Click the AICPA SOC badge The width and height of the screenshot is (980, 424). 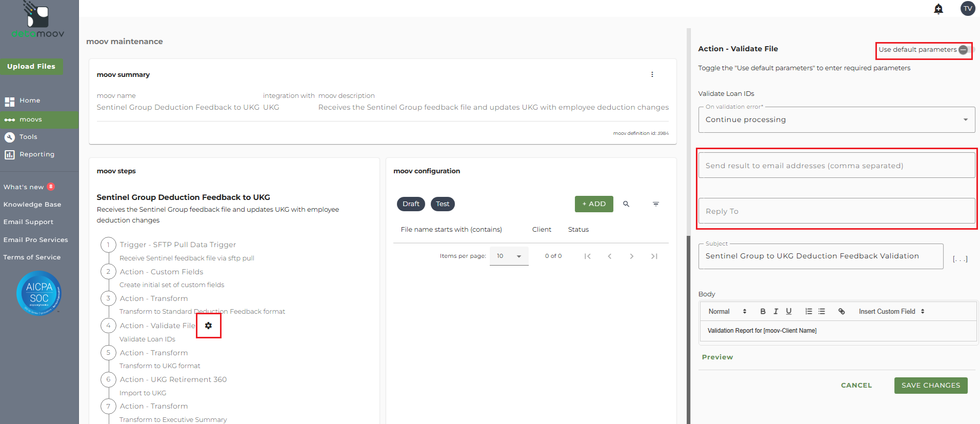(39, 293)
